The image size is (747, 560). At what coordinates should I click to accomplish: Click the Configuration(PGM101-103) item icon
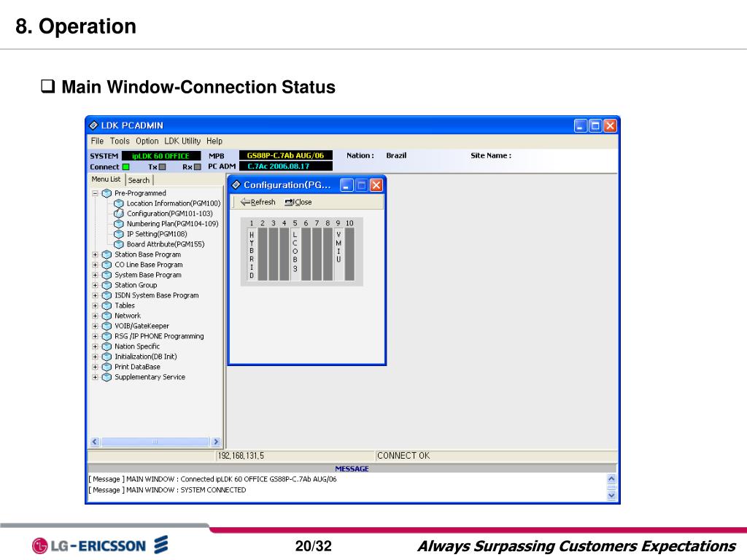pyautogui.click(x=119, y=214)
